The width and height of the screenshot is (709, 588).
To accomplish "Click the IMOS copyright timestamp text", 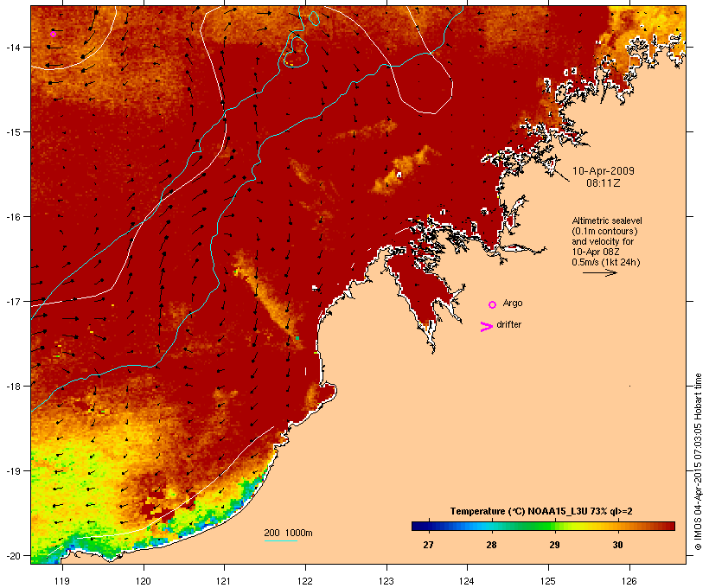I will tap(698, 462).
